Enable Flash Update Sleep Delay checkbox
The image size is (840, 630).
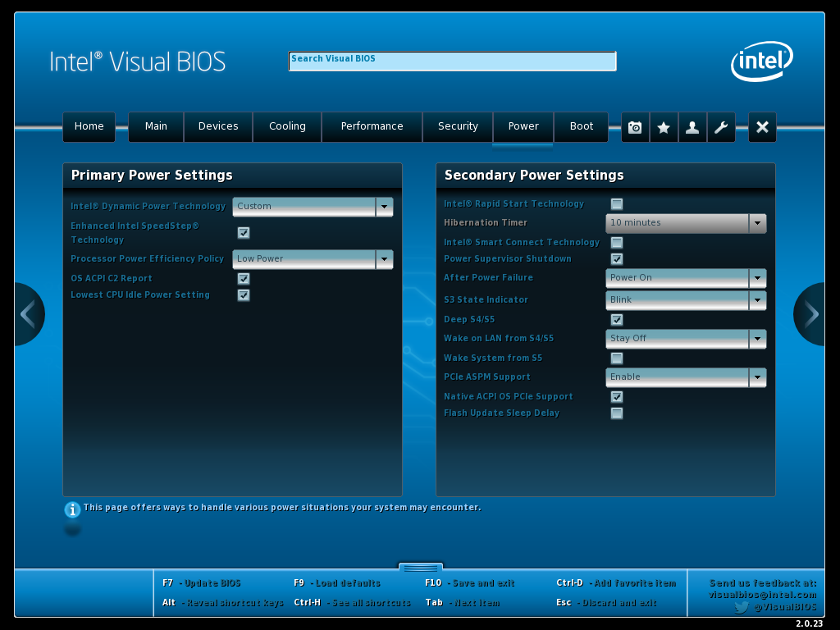pos(617,413)
